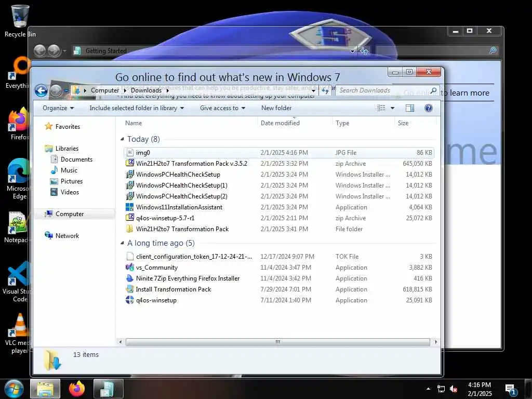Sort by the Date modified column header
This screenshot has height=399, width=532.
[280, 123]
